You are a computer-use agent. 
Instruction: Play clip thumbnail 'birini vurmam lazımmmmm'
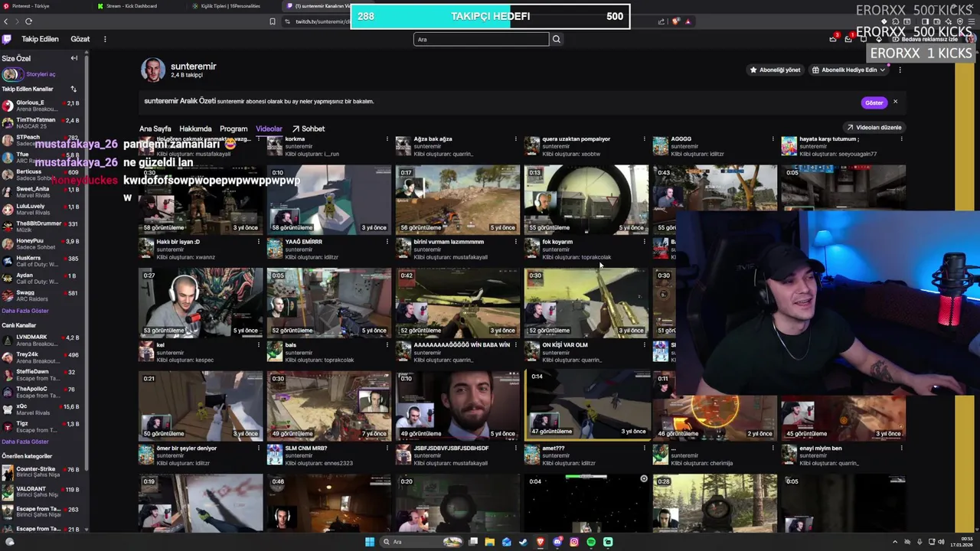tap(457, 200)
